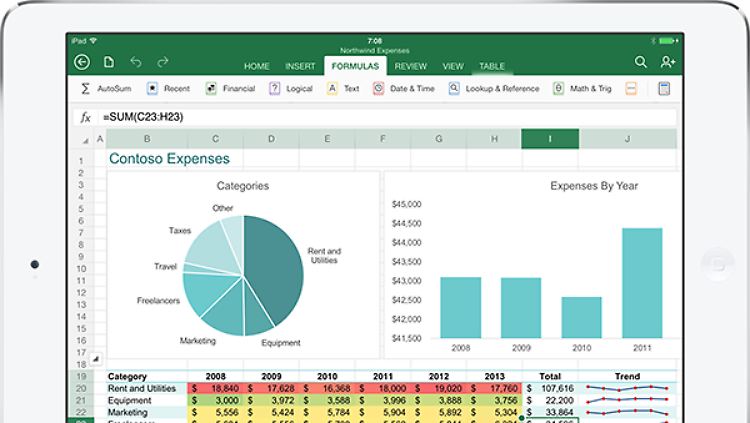Click the 2010 bar in chart

point(582,318)
